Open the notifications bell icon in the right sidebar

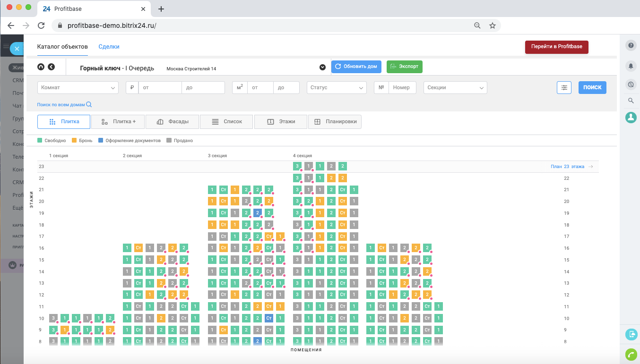[631, 66]
